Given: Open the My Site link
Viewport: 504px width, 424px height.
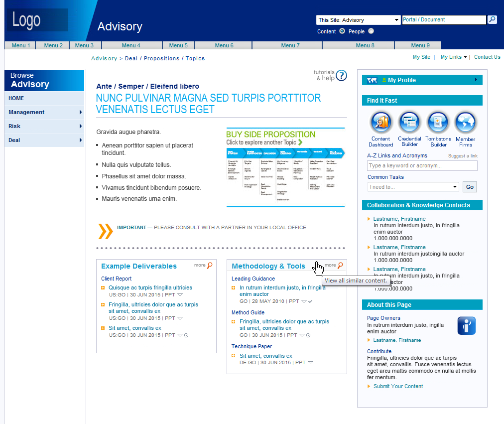Looking at the screenshot, I should (421, 57).
